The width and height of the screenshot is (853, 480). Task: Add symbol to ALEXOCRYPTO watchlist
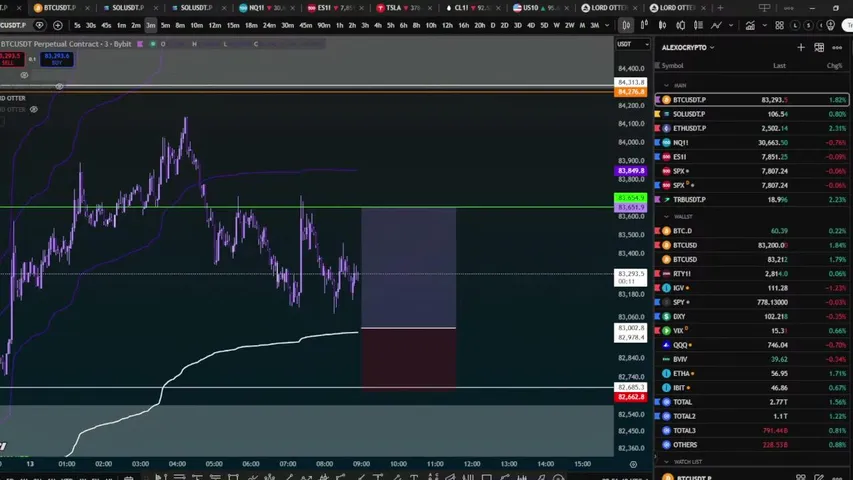[x=801, y=47]
